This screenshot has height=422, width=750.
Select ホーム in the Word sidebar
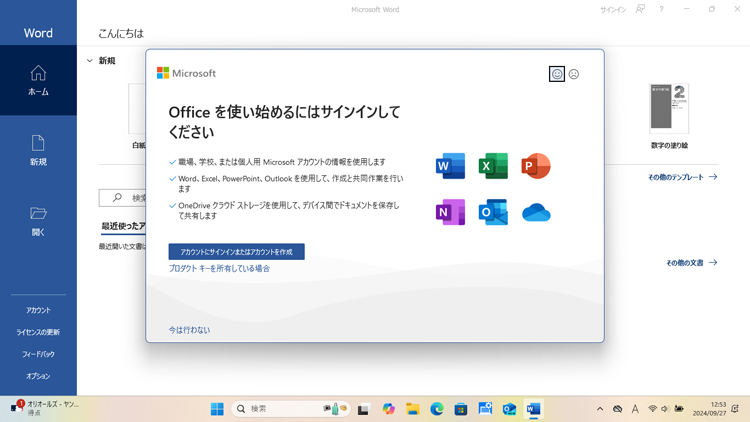point(38,80)
